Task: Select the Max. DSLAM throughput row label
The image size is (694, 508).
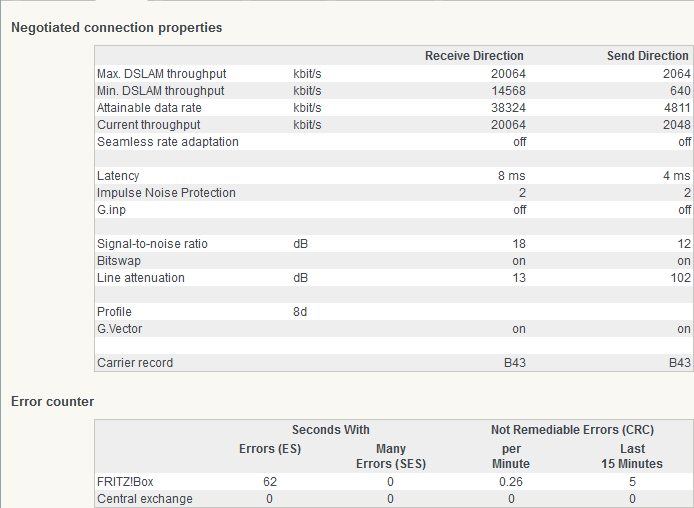Action: coord(161,74)
